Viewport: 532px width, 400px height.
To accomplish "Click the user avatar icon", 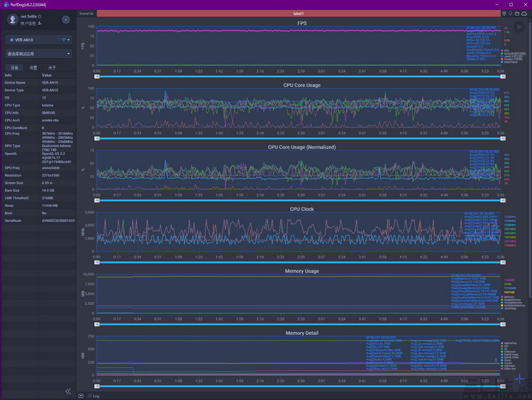I will click(x=13, y=20).
